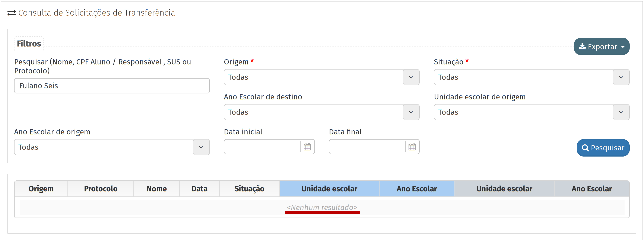
Task: Open the Data final calendar picker
Action: pos(412,147)
